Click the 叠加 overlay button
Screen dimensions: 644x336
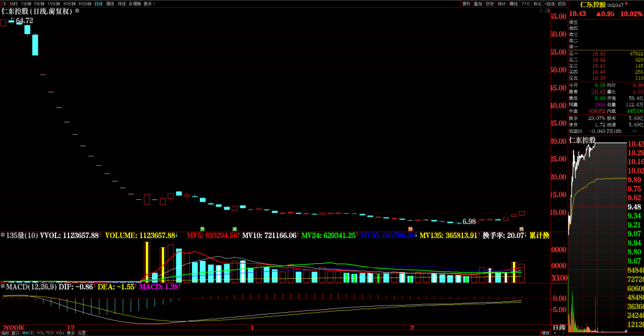tap(478, 4)
